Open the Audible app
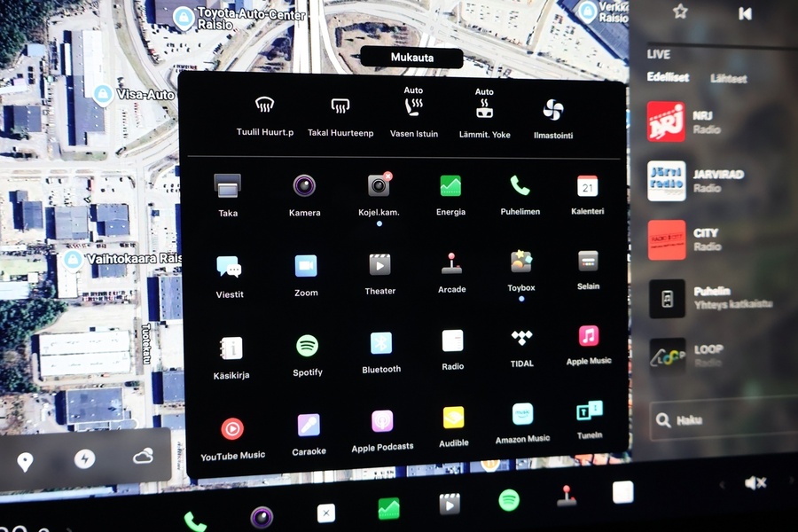The image size is (798, 532). [453, 418]
